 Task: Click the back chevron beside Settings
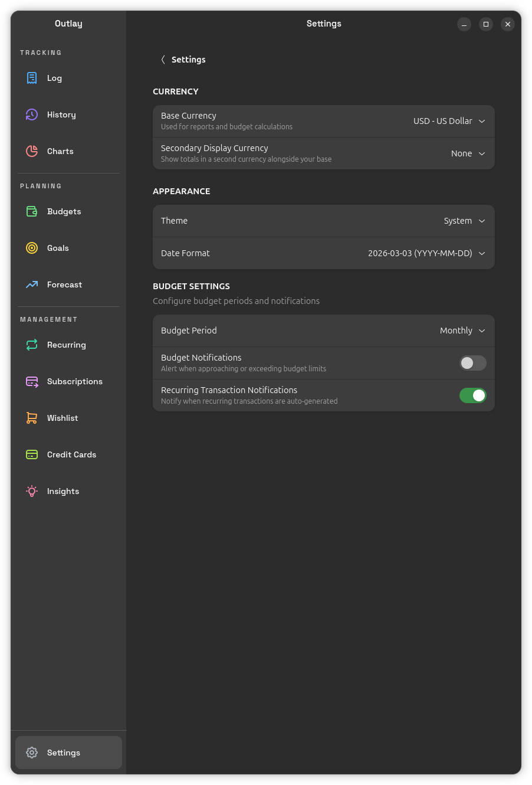[x=163, y=60]
